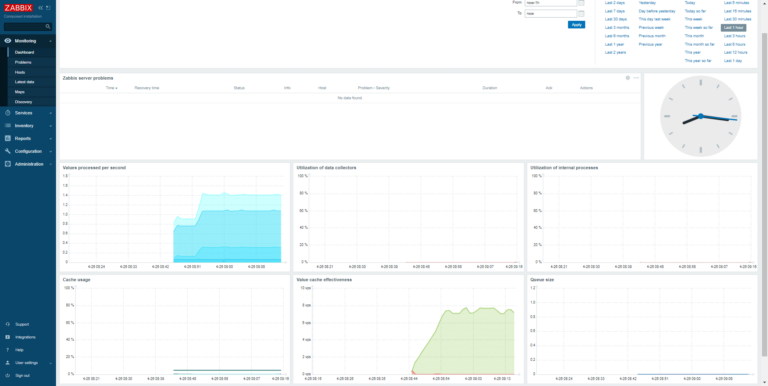Click the Help question mark icon

tap(7, 350)
